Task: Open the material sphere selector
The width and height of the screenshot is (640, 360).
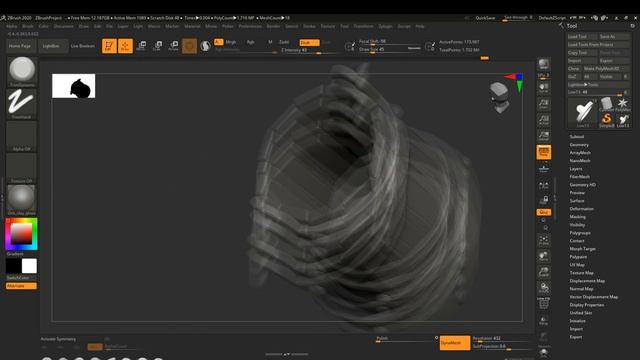Action: pyautogui.click(x=21, y=200)
